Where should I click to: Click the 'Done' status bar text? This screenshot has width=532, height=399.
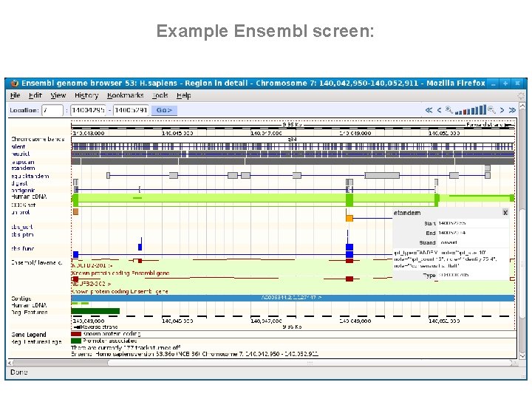(x=18, y=372)
